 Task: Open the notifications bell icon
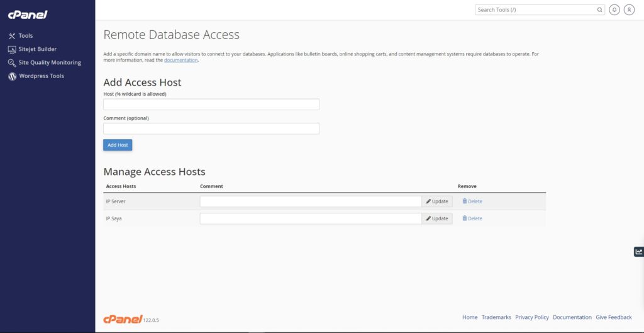click(x=614, y=10)
